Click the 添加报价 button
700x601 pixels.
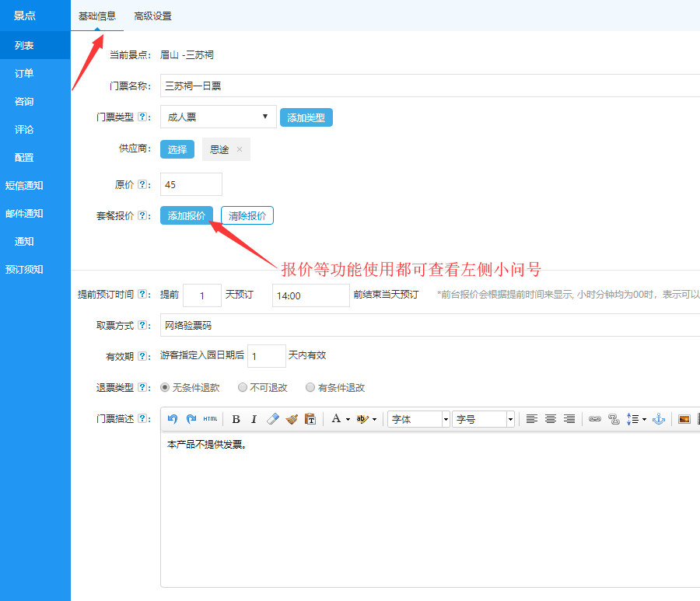[x=187, y=215]
